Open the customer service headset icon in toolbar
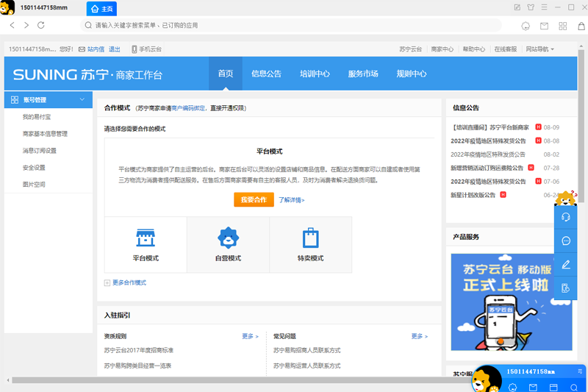 pos(526,26)
